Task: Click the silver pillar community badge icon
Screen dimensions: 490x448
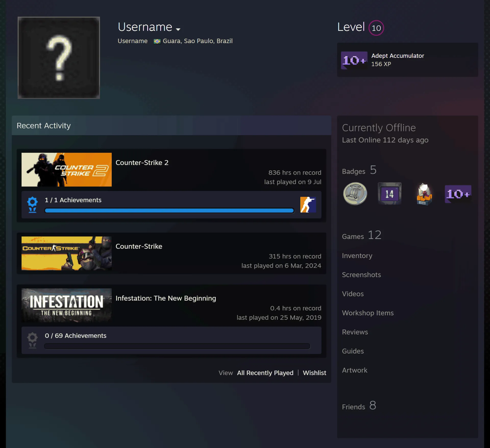Action: point(355,194)
